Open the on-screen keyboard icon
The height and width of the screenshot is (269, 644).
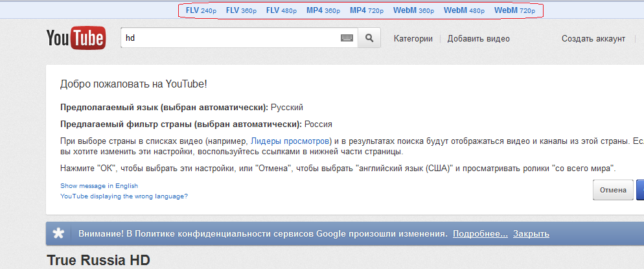(347, 38)
